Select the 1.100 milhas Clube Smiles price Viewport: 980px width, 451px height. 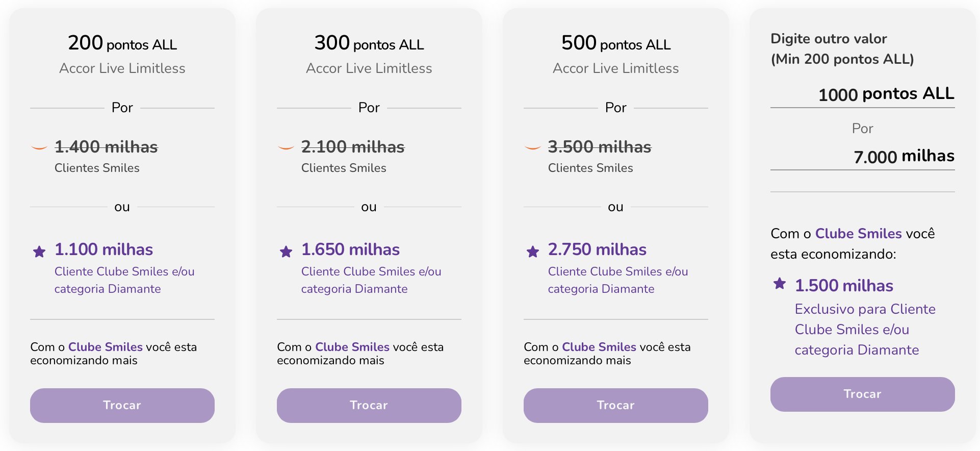click(x=104, y=249)
